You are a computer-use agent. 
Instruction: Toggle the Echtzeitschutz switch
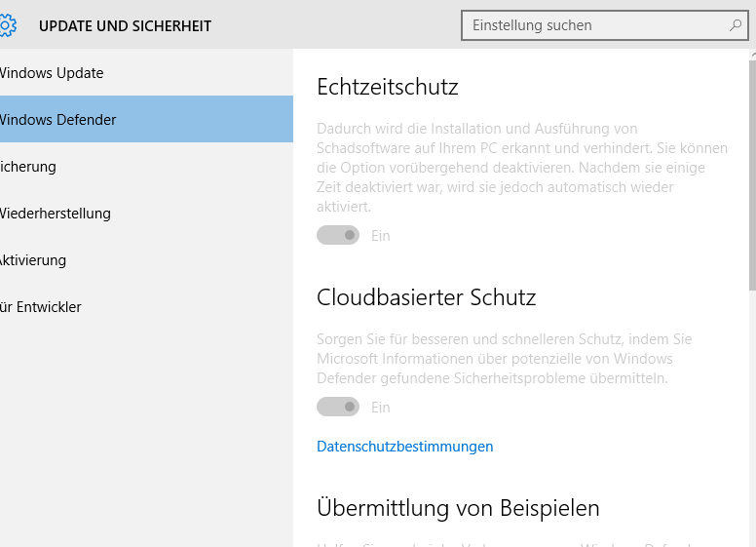(x=338, y=235)
